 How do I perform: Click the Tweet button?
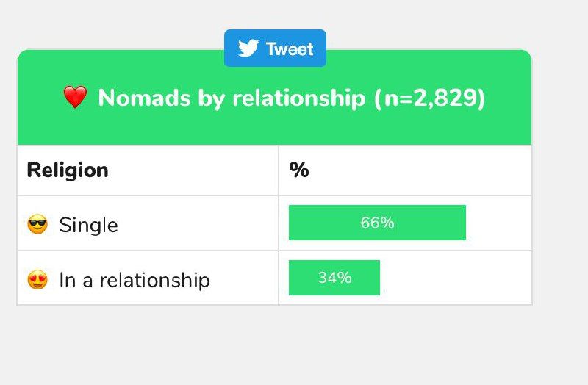point(275,48)
